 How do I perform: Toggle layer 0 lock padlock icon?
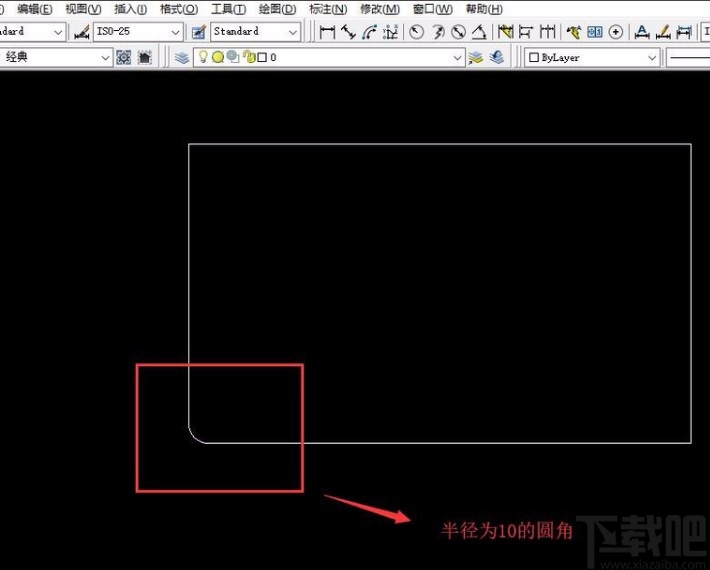[x=249, y=57]
